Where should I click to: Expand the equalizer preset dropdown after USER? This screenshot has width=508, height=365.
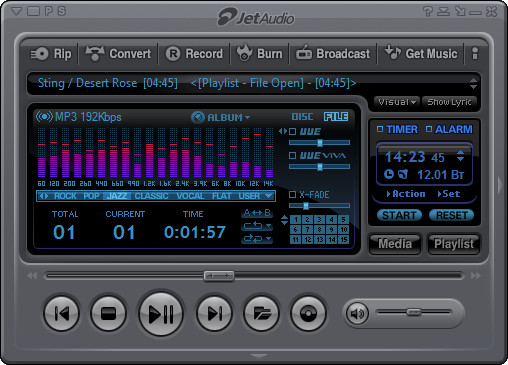point(268,196)
